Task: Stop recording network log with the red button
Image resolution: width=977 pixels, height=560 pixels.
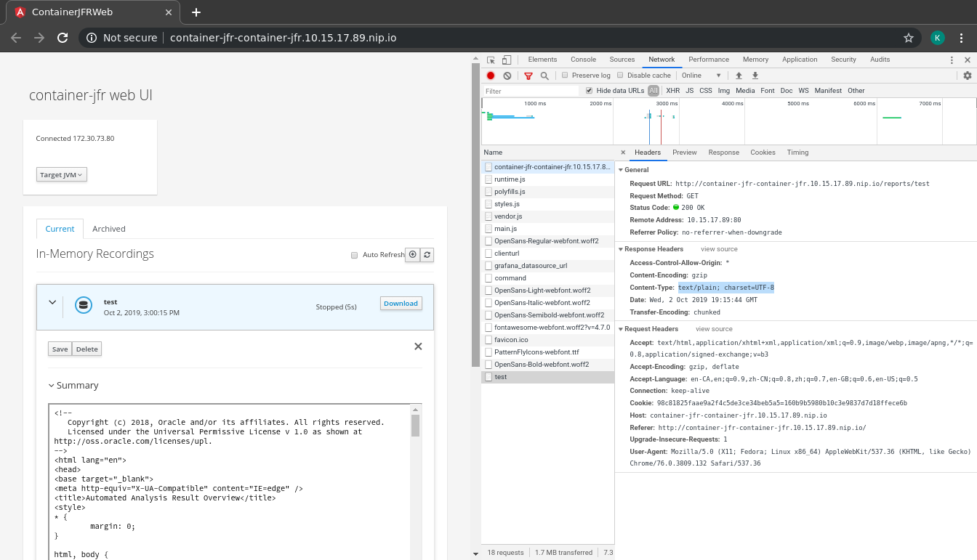Action: point(491,76)
